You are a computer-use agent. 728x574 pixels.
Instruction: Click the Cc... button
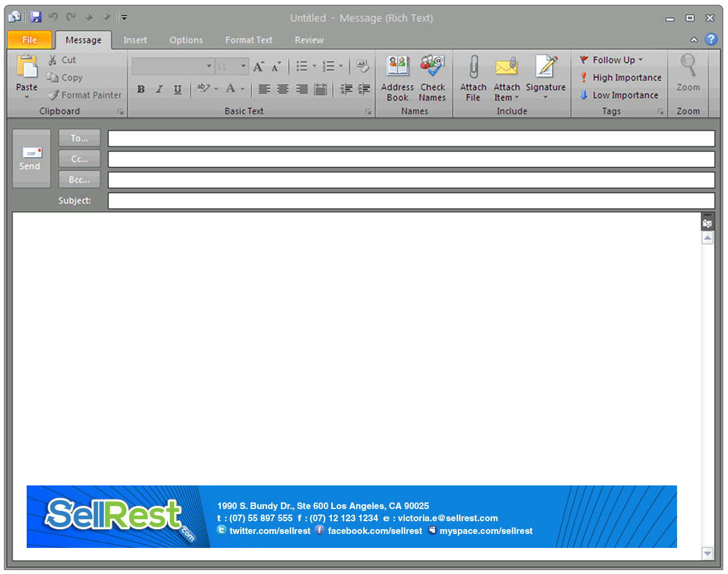pos(79,159)
